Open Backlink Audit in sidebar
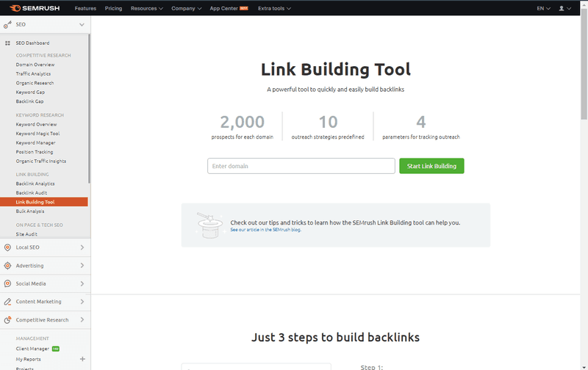The height and width of the screenshot is (370, 588). coord(32,193)
